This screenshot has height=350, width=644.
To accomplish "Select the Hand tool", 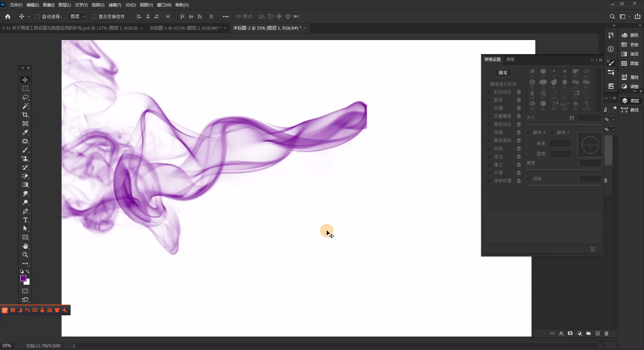I will pyautogui.click(x=25, y=246).
